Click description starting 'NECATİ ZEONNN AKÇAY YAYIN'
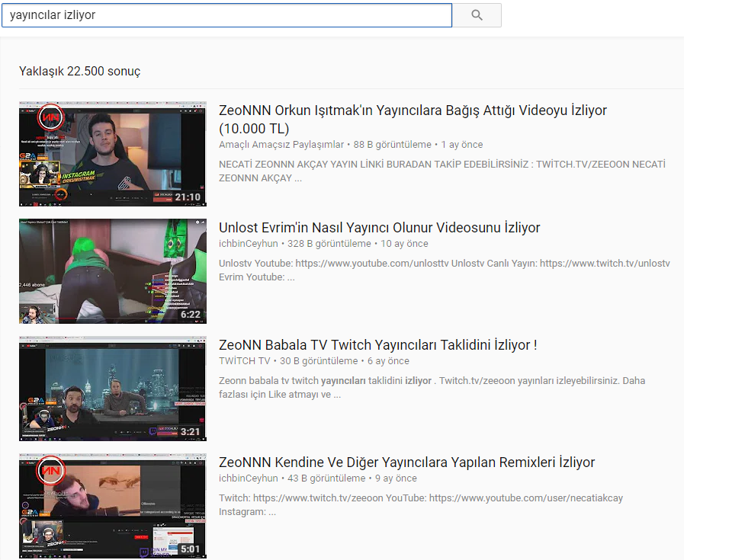Screen dimensions: 732x560 (x=442, y=171)
